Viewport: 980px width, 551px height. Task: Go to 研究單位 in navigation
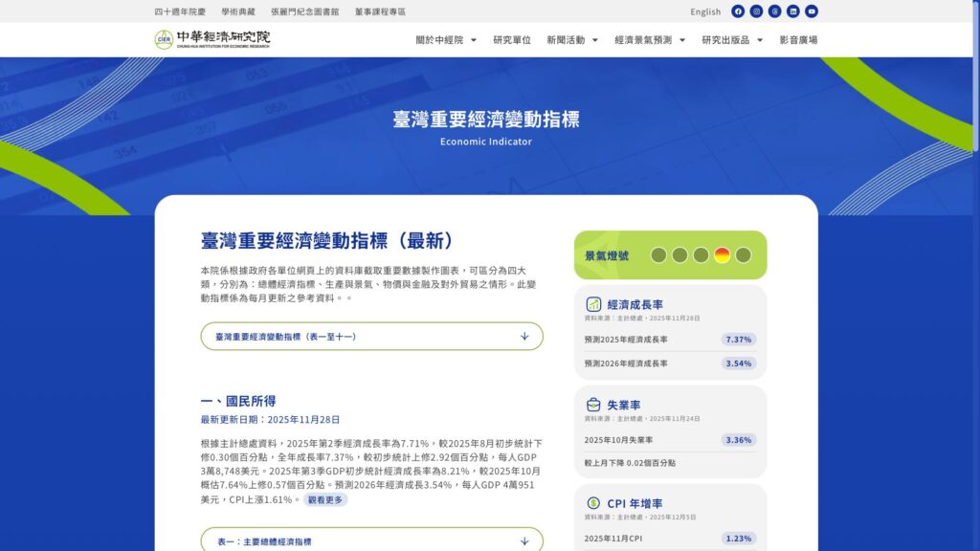tap(512, 40)
